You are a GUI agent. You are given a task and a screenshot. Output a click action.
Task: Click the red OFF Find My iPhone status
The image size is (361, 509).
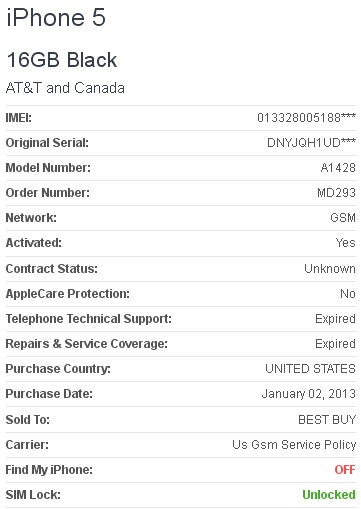[x=345, y=470]
